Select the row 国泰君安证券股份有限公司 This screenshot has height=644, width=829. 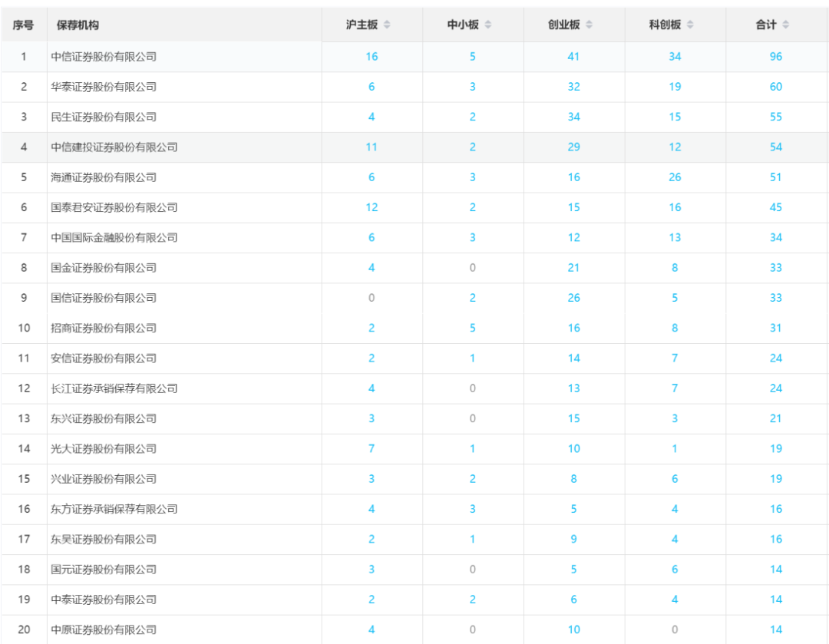[414, 207]
